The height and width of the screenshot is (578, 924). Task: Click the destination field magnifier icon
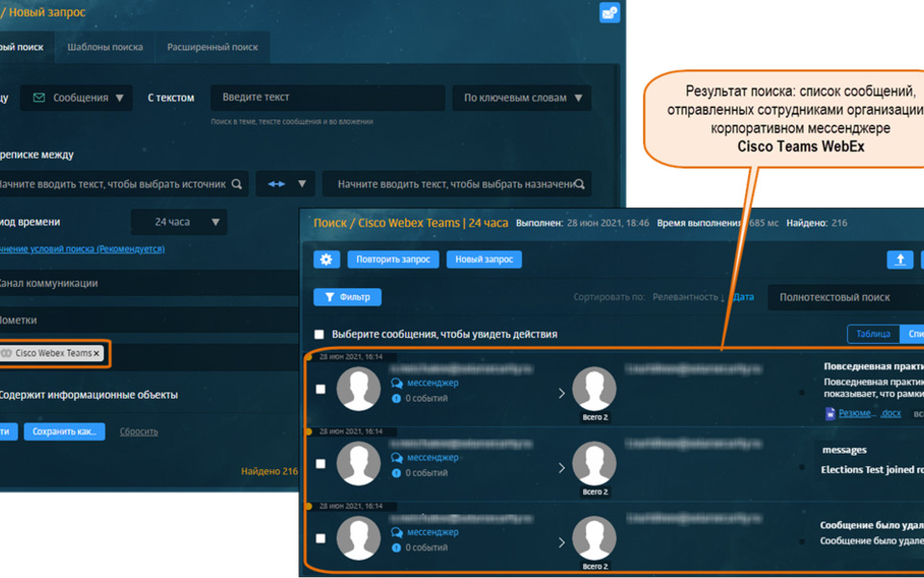pos(580,184)
